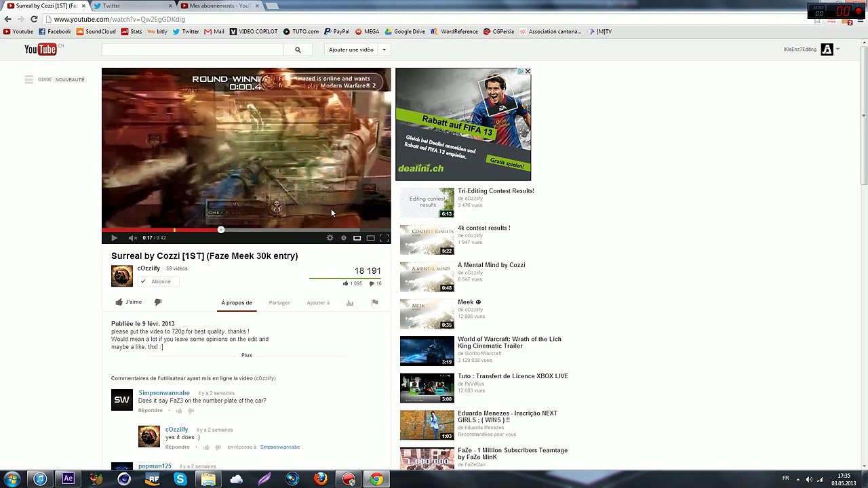Image resolution: width=868 pixels, height=488 pixels.
Task: Open Tri-Editing Contest Results video thumbnail
Action: click(427, 203)
